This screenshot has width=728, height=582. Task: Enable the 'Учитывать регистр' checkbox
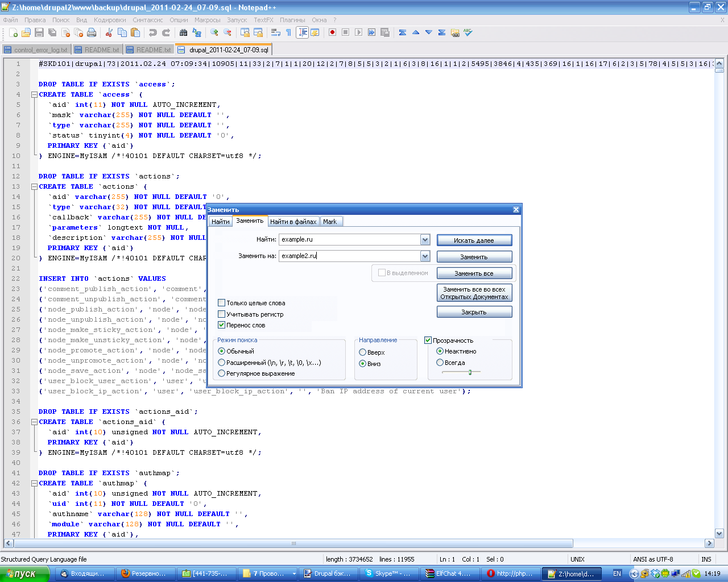point(222,314)
